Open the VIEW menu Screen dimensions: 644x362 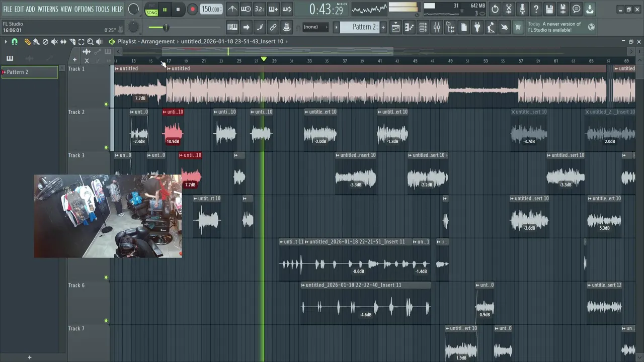pos(66,9)
